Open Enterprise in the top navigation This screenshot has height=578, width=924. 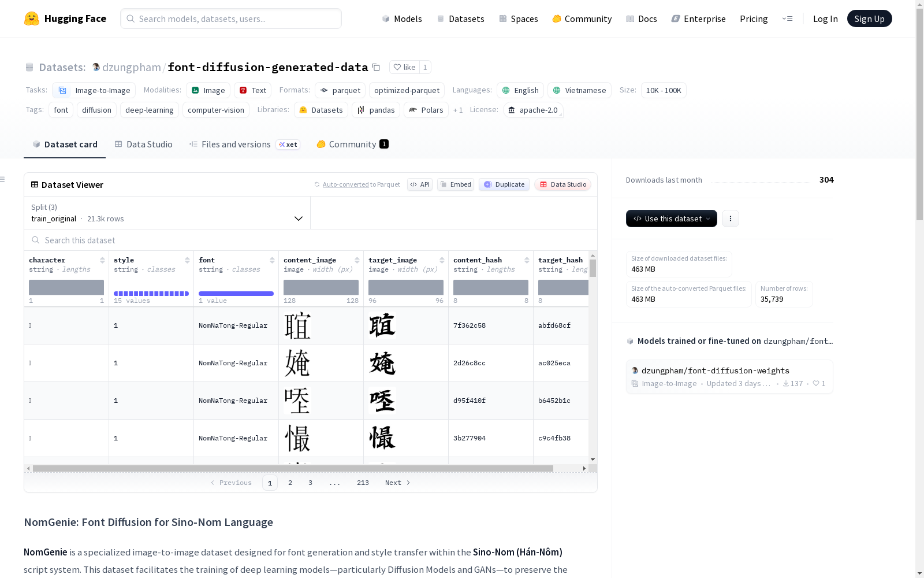point(698,18)
